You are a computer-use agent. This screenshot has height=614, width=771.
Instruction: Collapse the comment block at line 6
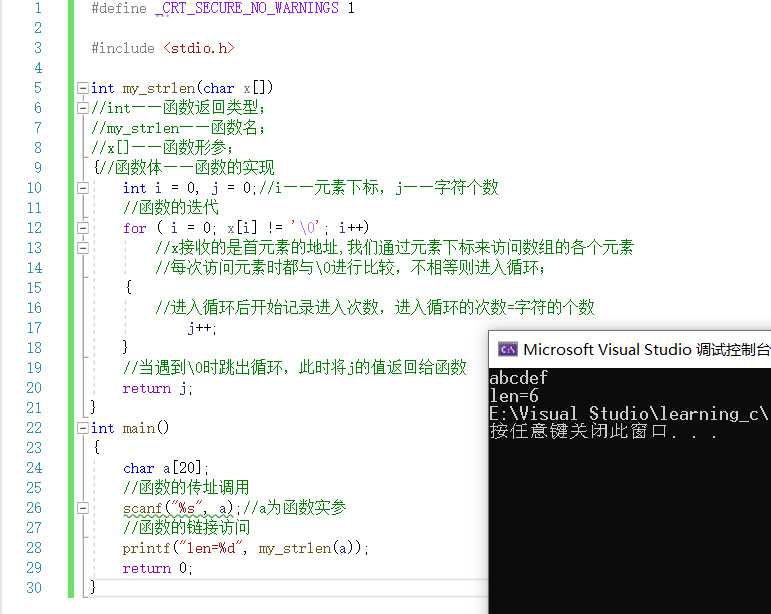point(83,108)
